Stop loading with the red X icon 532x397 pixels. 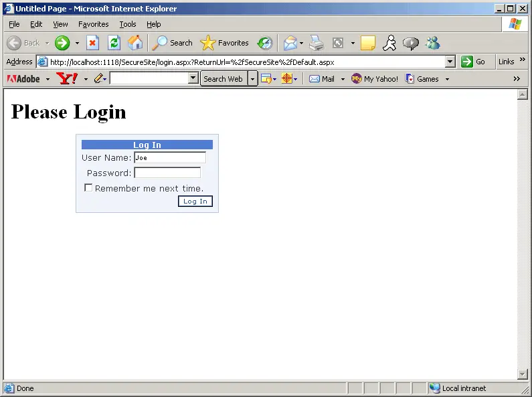coord(92,43)
